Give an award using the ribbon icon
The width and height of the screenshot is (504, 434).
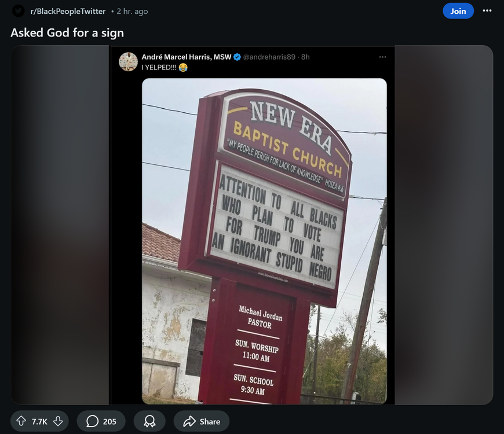149,421
